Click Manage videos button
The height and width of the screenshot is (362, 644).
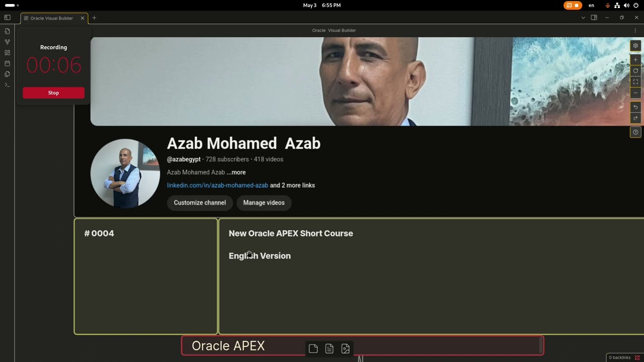point(264,203)
